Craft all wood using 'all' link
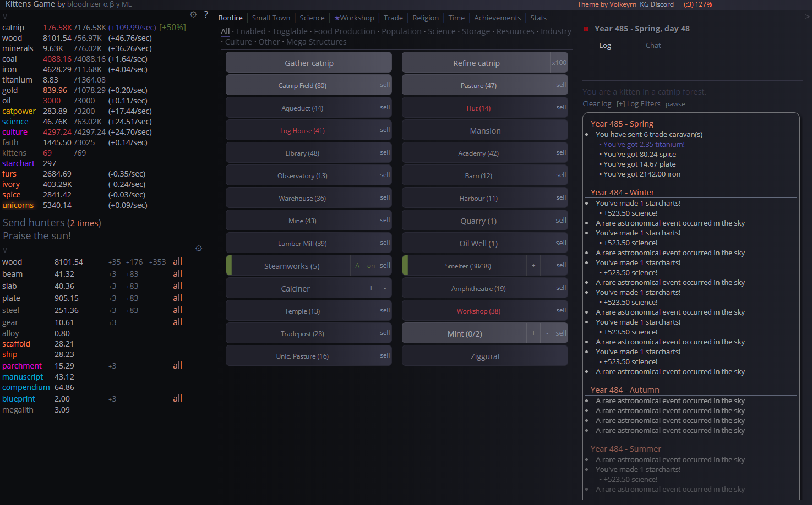 [x=177, y=262]
